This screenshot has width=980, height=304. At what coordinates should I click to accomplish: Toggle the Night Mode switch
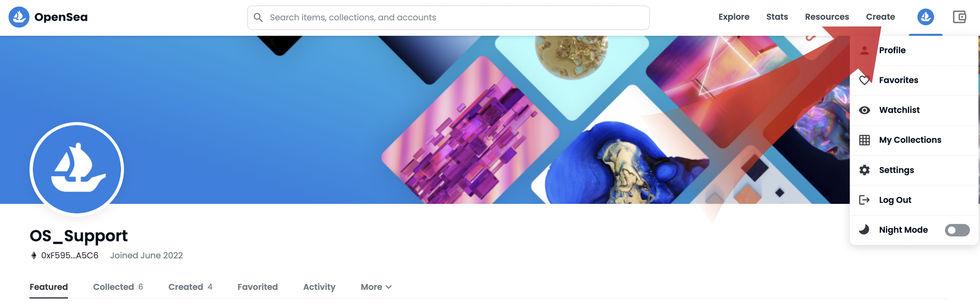tap(957, 230)
